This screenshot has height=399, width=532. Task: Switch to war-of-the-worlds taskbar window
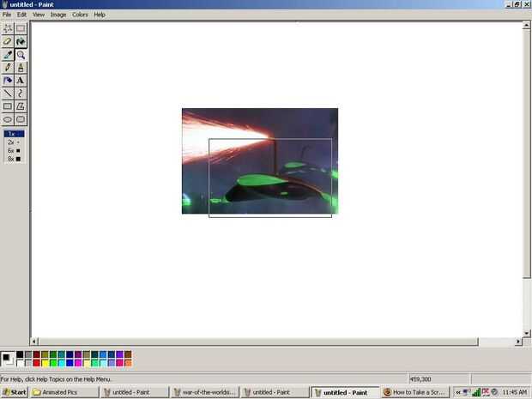[x=205, y=392]
